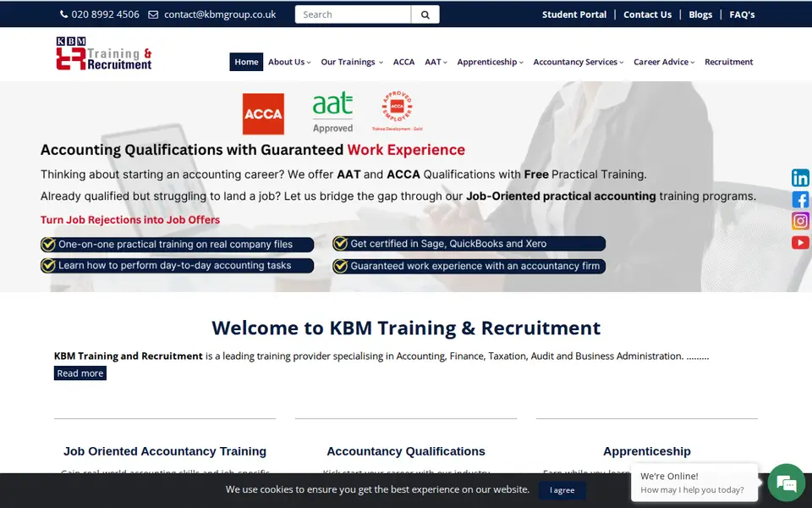
Task: Click the Read more button
Action: click(x=80, y=373)
